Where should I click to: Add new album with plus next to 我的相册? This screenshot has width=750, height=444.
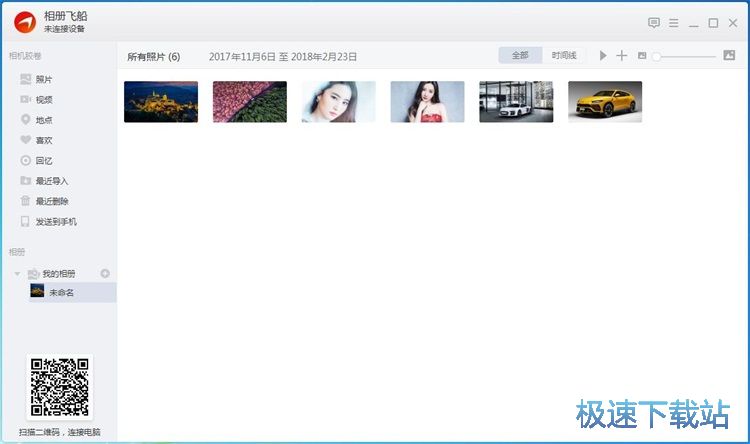[x=105, y=273]
